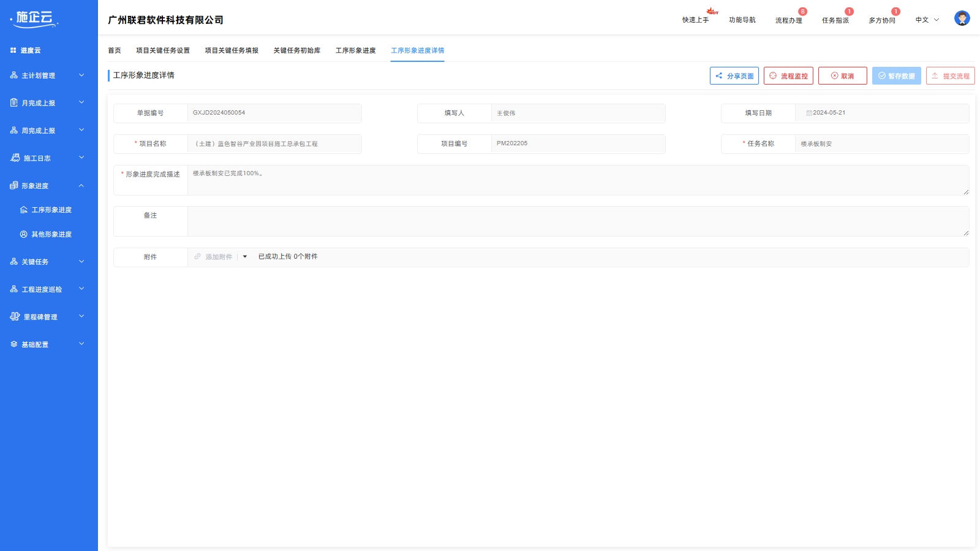
Task: Click the 里程碑管理 sidebar icon
Action: pyautogui.click(x=15, y=317)
